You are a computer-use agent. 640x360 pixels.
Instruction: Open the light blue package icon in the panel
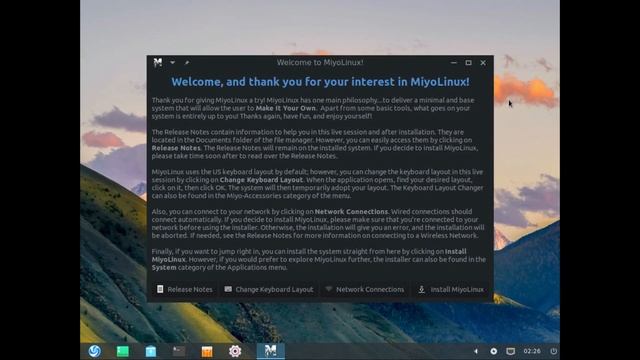pos(151,351)
